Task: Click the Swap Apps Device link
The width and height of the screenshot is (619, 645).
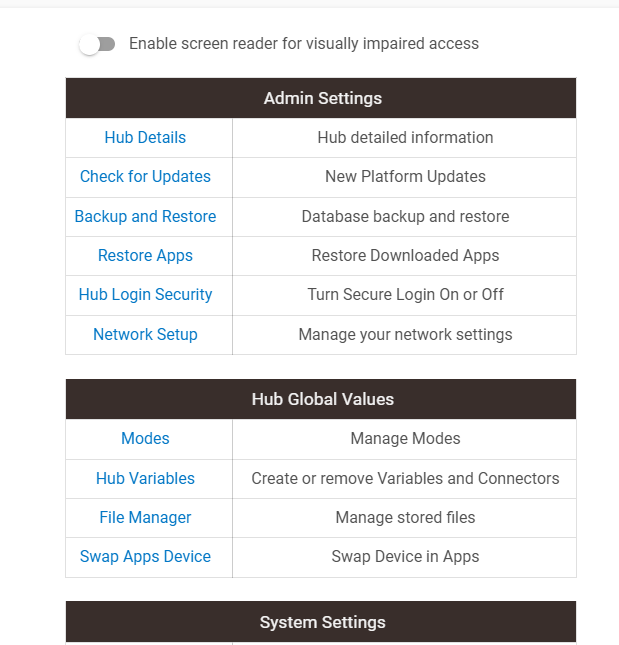Action: coord(145,556)
